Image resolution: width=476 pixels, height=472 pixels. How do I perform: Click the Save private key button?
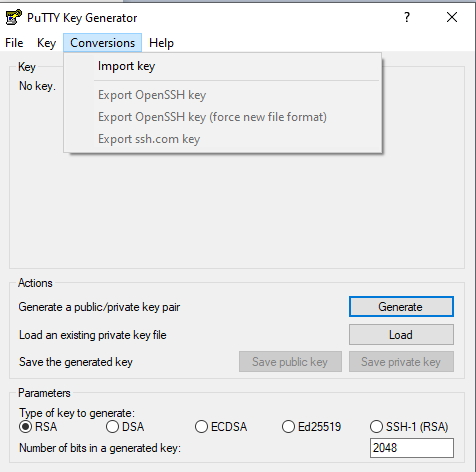[401, 362]
